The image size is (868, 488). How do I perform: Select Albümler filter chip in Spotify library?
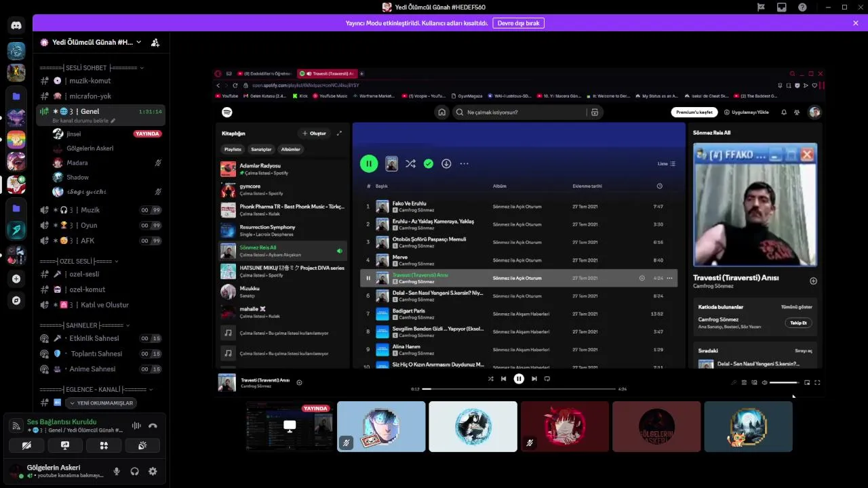point(291,149)
